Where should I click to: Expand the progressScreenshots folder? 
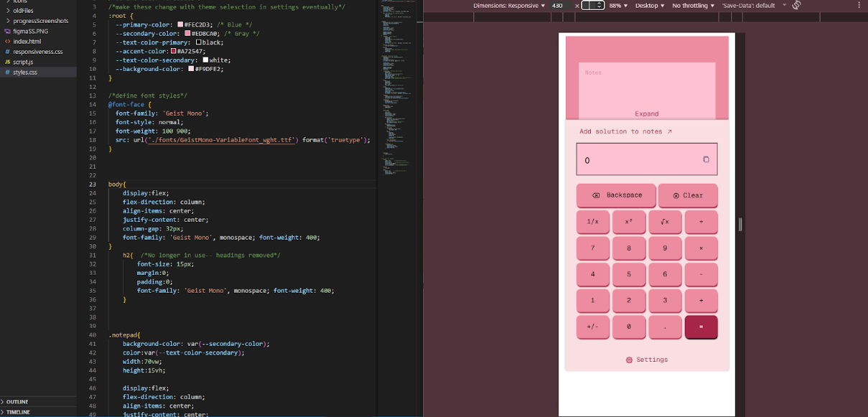click(40, 21)
